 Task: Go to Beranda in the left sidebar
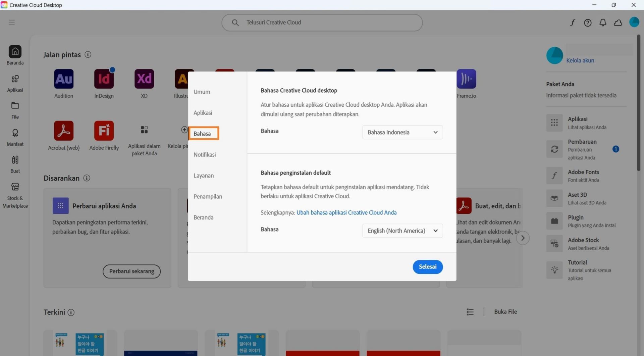point(15,55)
